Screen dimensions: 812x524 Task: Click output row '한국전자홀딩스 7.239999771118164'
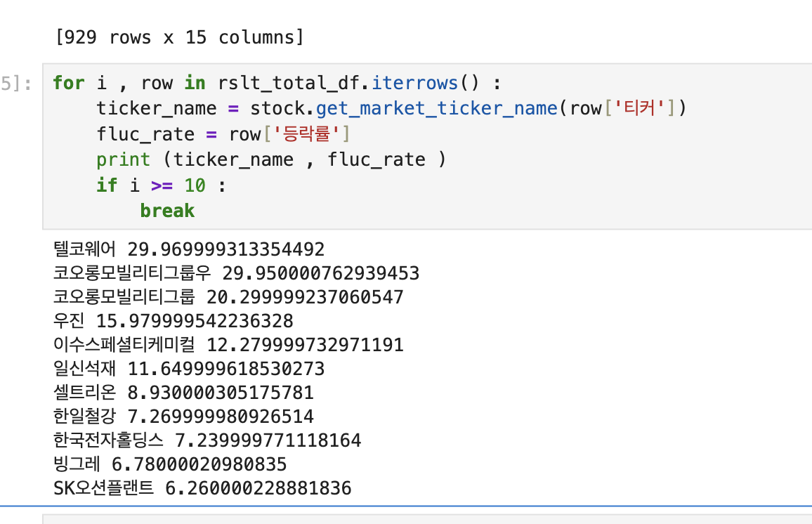coord(207,440)
